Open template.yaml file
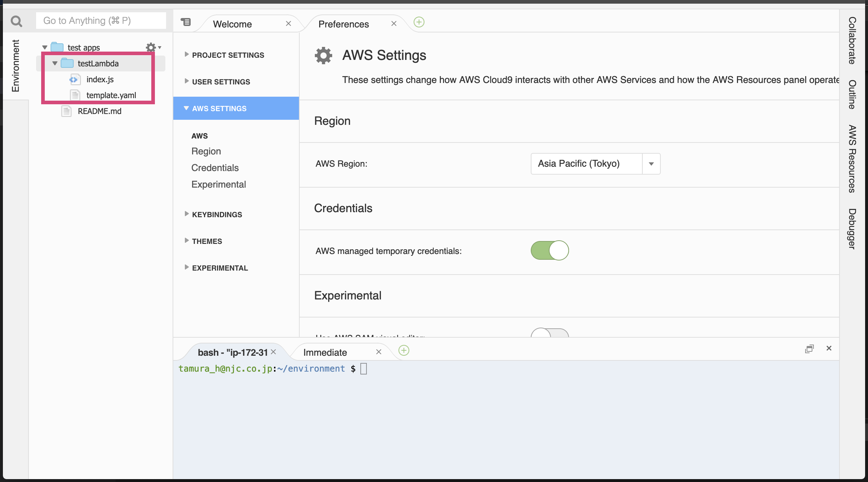The image size is (868, 482). 111,95
